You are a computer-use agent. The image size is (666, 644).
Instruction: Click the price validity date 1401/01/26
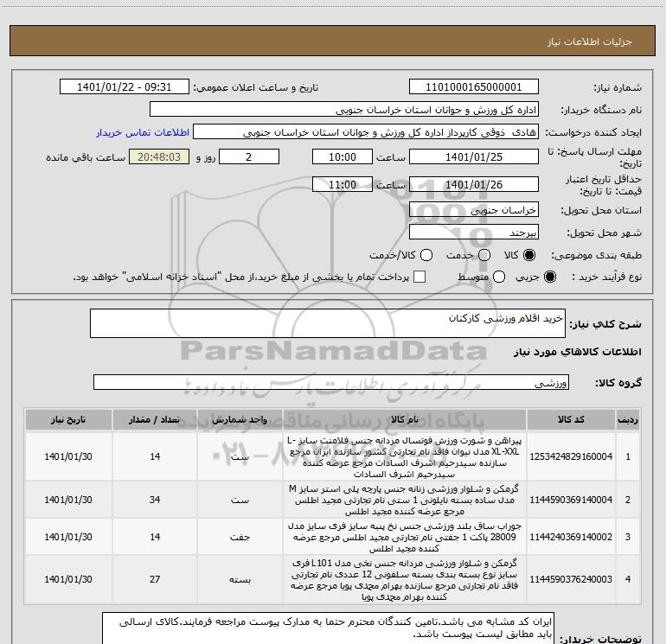coord(474,184)
